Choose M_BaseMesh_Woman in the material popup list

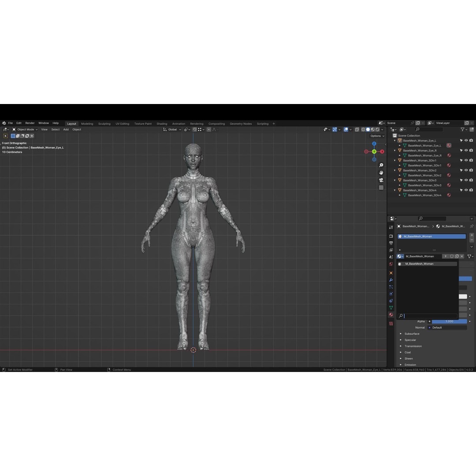pos(428,264)
